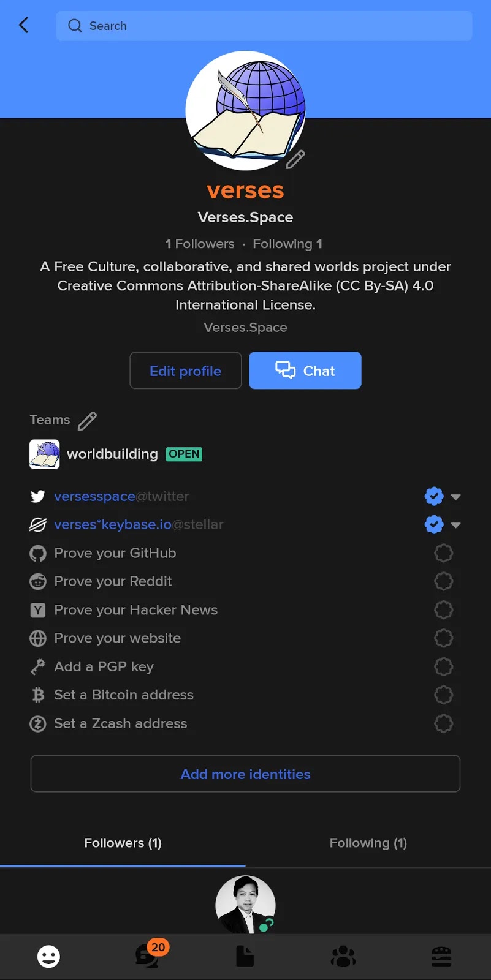Image resolution: width=491 pixels, height=980 pixels.
Task: Switch to the Following (1) tab
Action: pyautogui.click(x=368, y=843)
